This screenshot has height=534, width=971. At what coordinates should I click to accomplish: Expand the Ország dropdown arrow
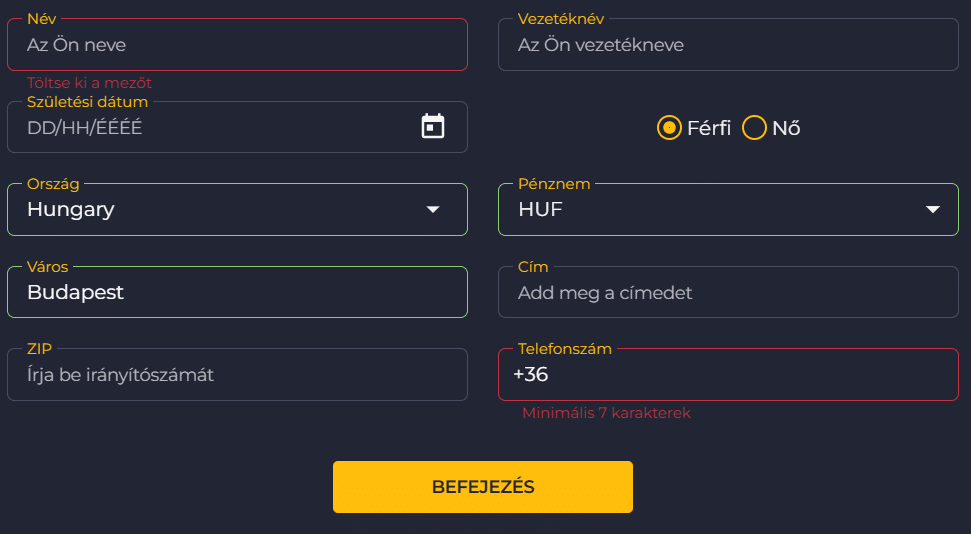coord(433,209)
